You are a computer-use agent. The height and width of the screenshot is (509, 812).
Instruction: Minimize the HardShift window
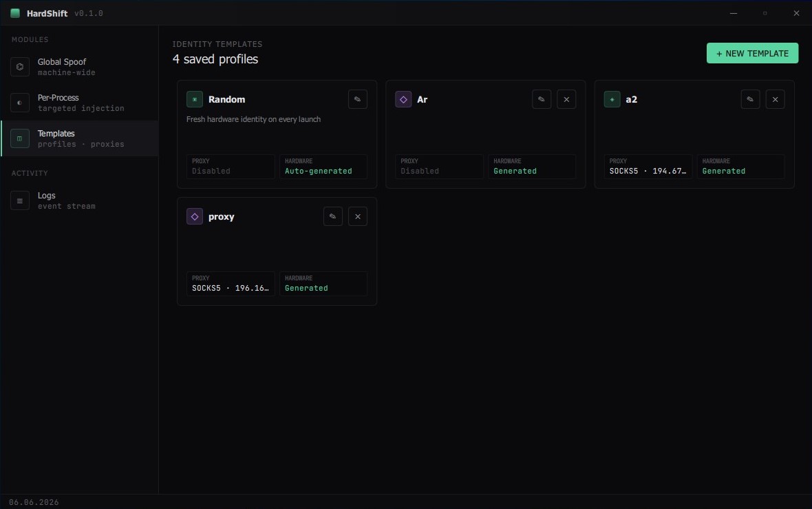click(x=734, y=13)
